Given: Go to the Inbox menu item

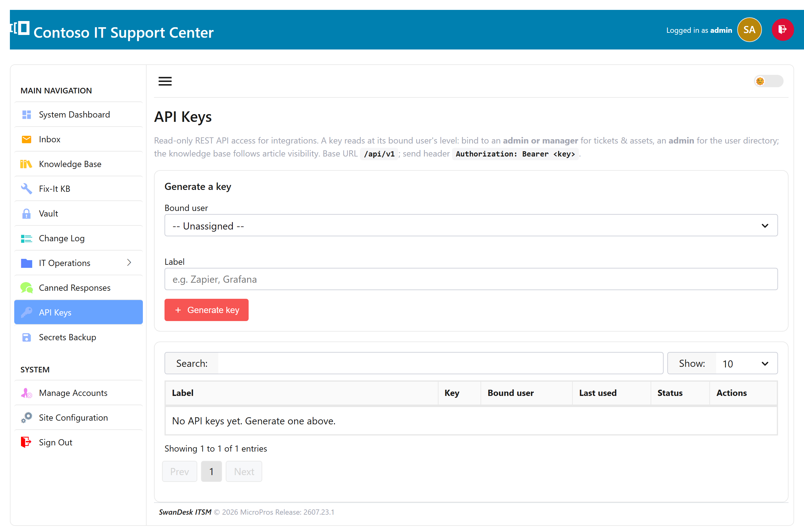Looking at the screenshot, I should pyautogui.click(x=78, y=139).
